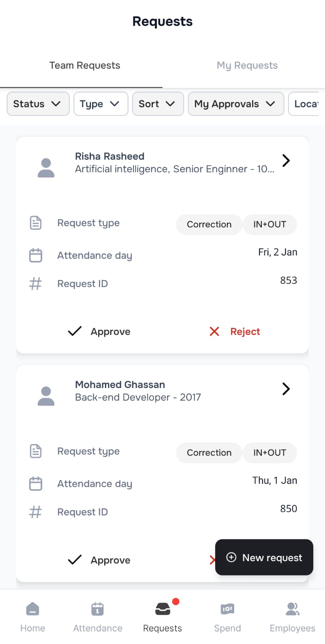Open the Spend money icon
325x644 pixels.
(x=227, y=609)
